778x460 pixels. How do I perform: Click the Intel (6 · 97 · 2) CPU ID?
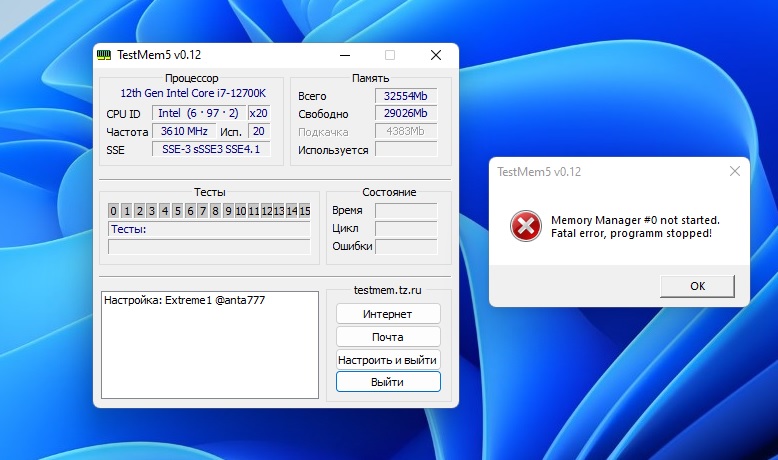pos(198,113)
